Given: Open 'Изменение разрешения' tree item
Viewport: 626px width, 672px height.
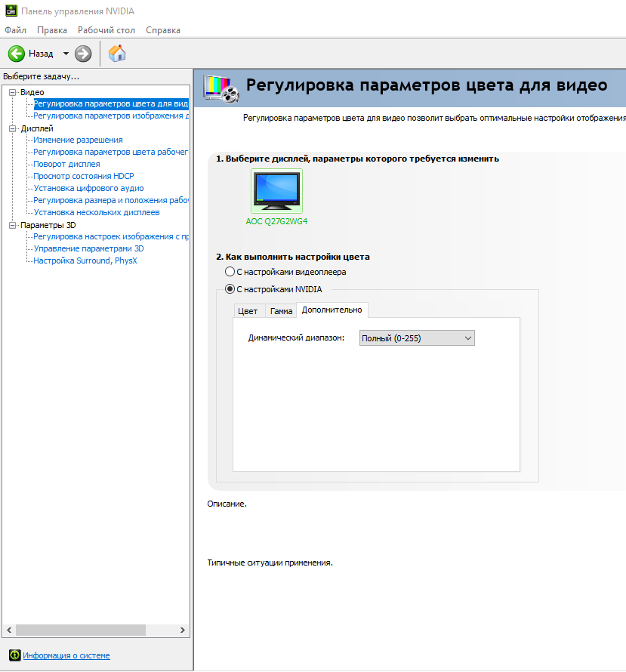Looking at the screenshot, I should [78, 140].
